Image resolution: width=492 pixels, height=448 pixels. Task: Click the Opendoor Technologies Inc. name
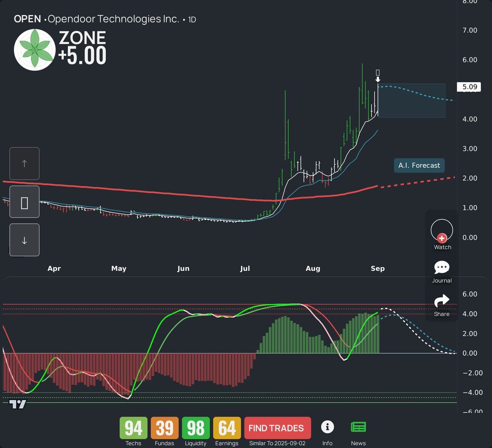coord(113,19)
